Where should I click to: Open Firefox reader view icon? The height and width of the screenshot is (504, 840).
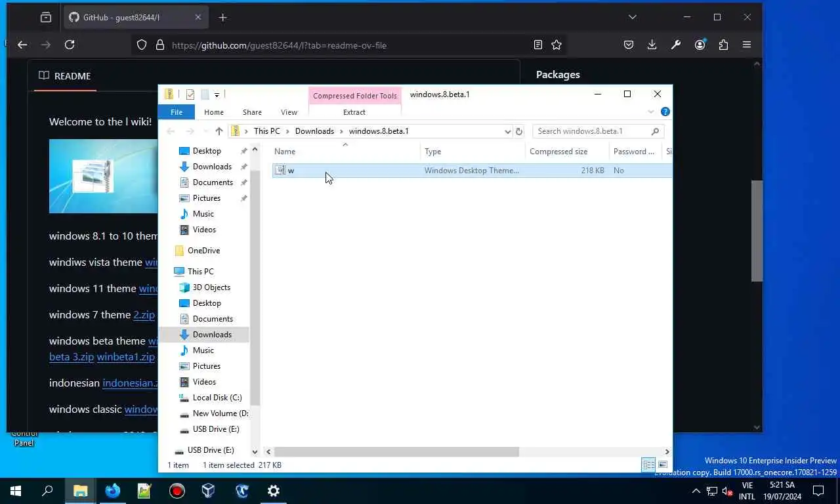538,45
